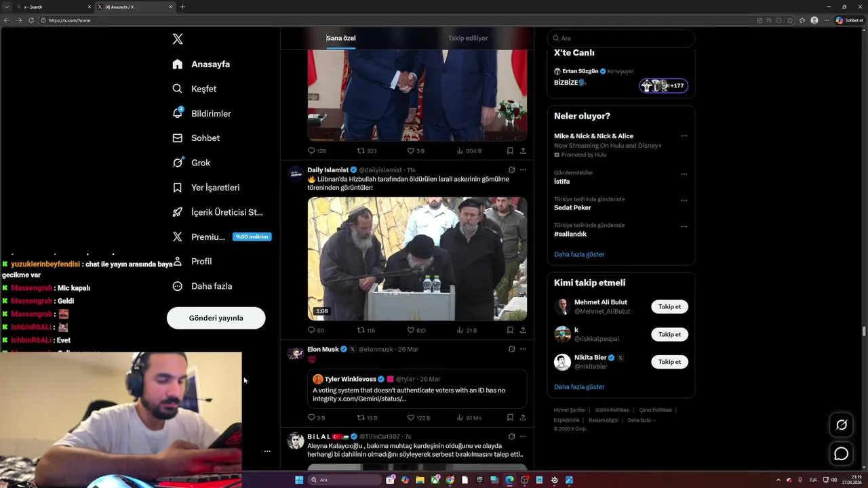Screen dimensions: 868x488
Task: Open Sohbet messages
Action: click(196, 138)
